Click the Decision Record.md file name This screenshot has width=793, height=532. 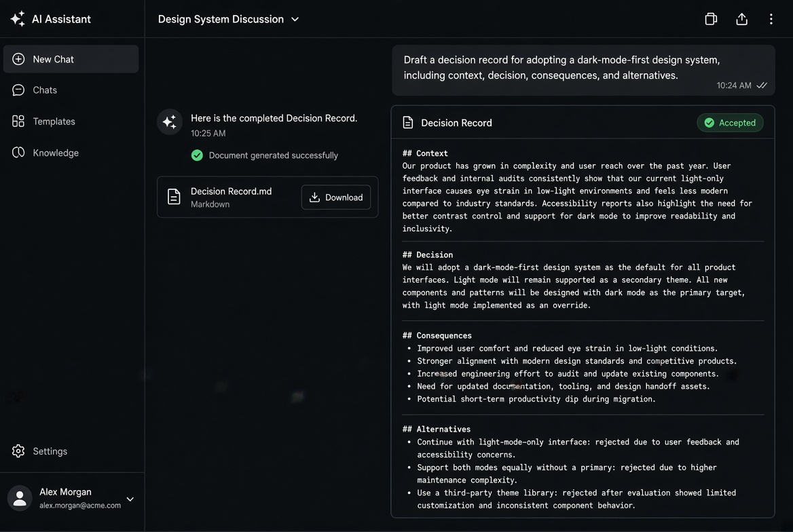pyautogui.click(x=231, y=191)
